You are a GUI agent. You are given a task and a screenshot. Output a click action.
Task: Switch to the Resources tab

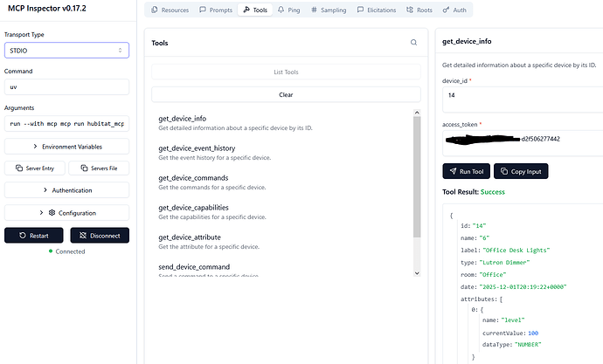click(170, 10)
